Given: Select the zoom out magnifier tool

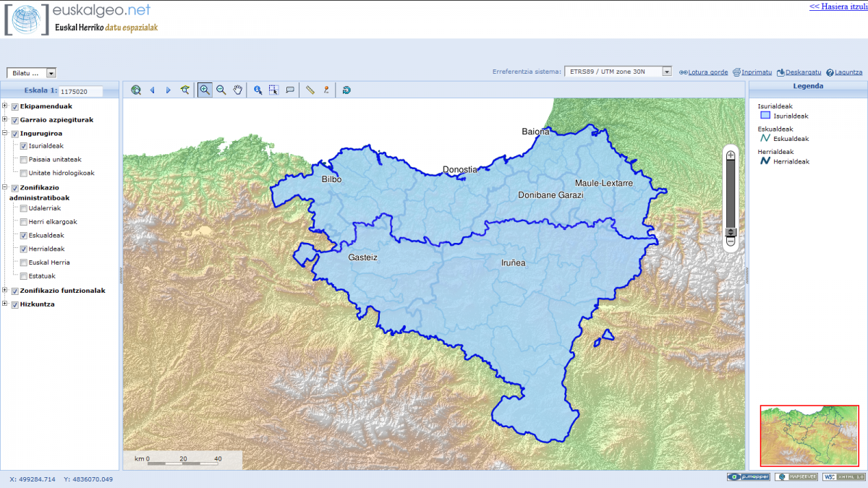Looking at the screenshot, I should [221, 90].
